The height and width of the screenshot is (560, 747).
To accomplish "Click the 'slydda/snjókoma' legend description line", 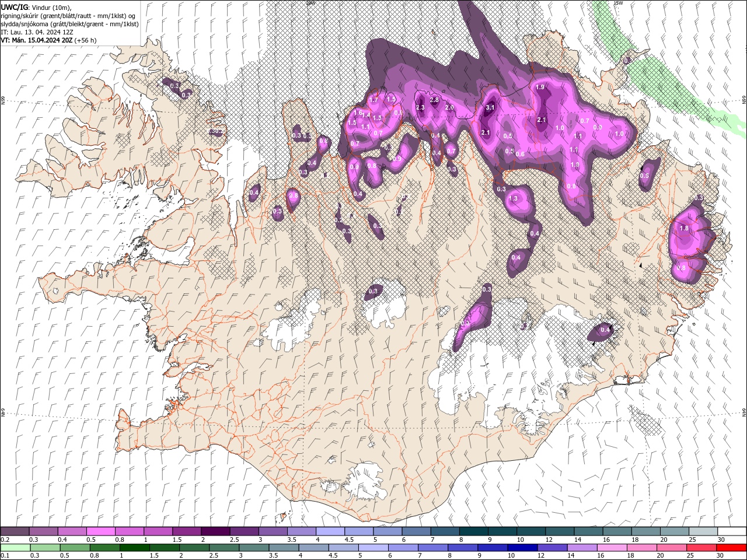I will point(69,24).
